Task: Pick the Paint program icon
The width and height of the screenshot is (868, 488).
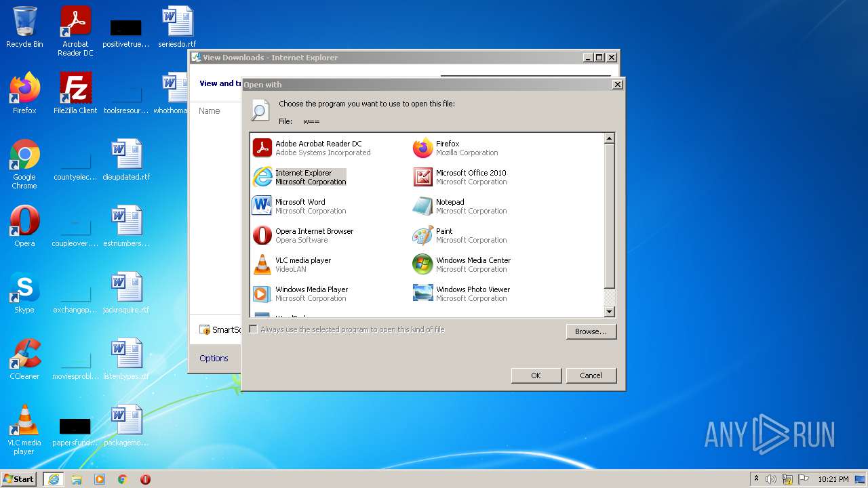Action: point(422,235)
